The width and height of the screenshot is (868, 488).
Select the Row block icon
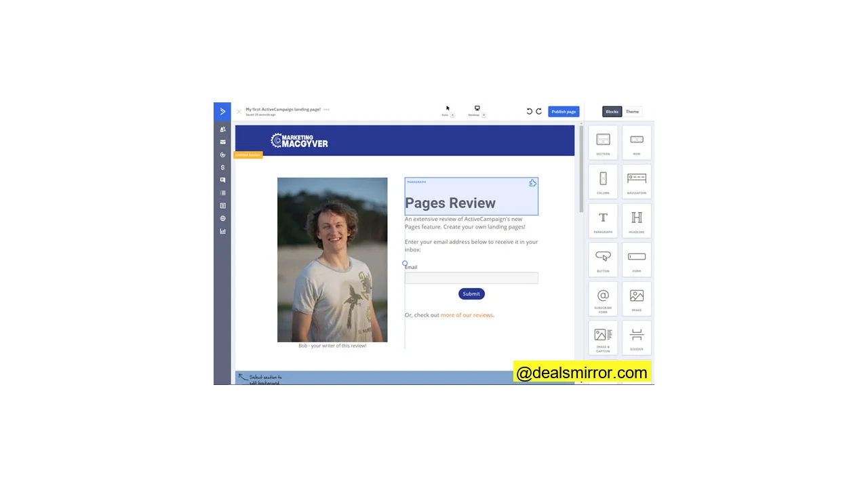(x=636, y=142)
